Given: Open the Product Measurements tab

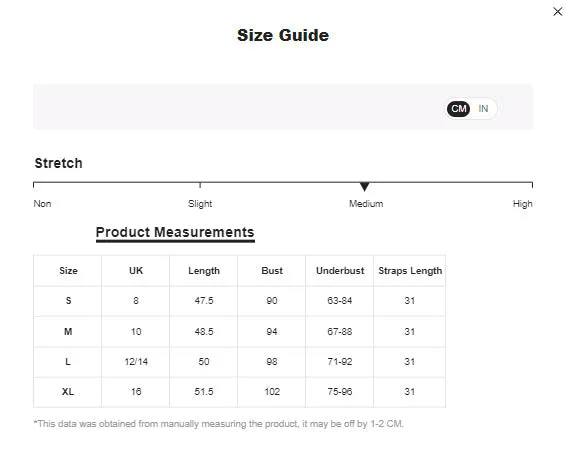Looking at the screenshot, I should point(175,233).
